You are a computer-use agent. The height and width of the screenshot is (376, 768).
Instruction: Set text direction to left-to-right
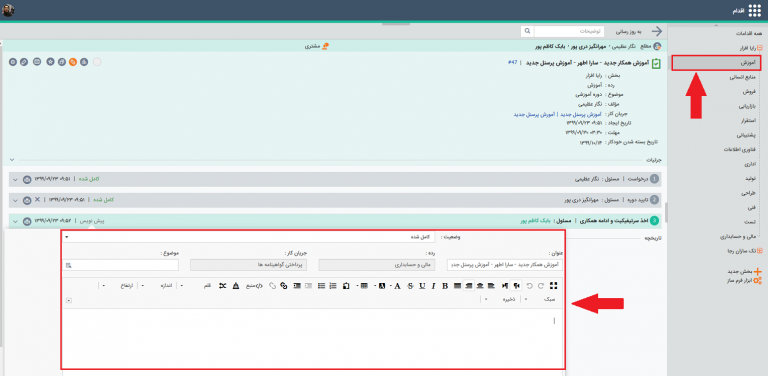tap(504, 285)
